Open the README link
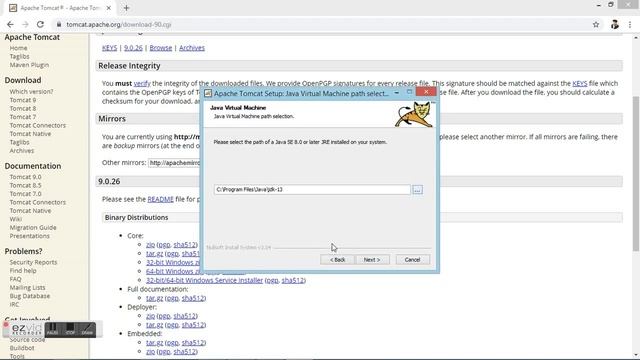Viewport: 640px width, 360px height. point(160,199)
